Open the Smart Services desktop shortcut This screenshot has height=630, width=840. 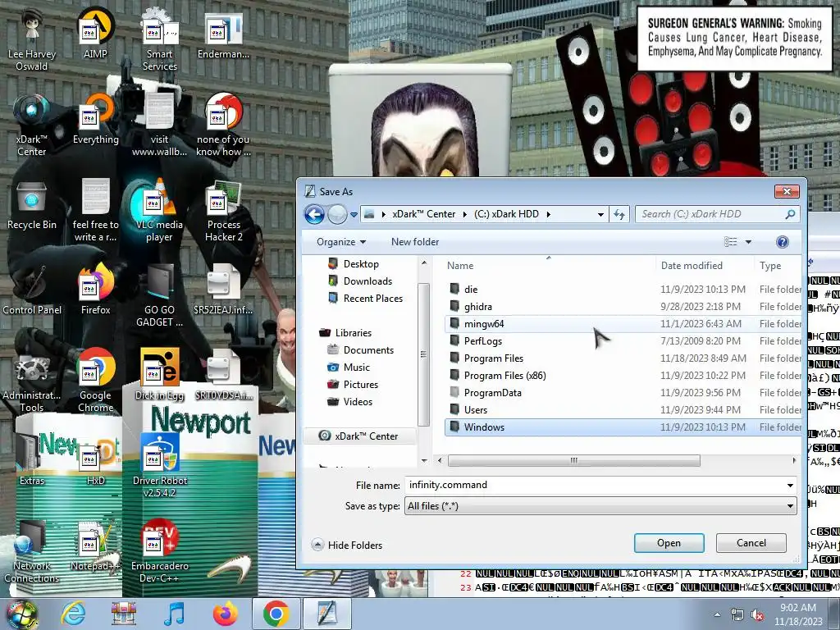[160, 39]
